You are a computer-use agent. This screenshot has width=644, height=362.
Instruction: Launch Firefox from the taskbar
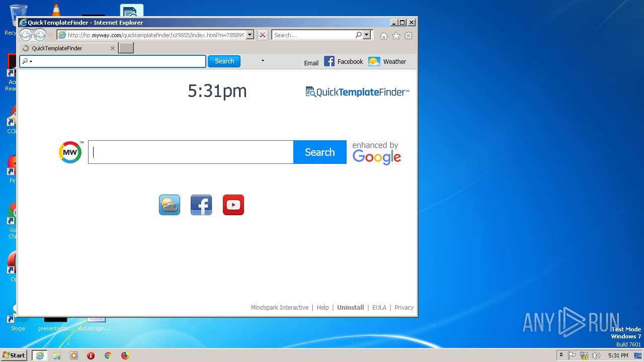pos(125,355)
